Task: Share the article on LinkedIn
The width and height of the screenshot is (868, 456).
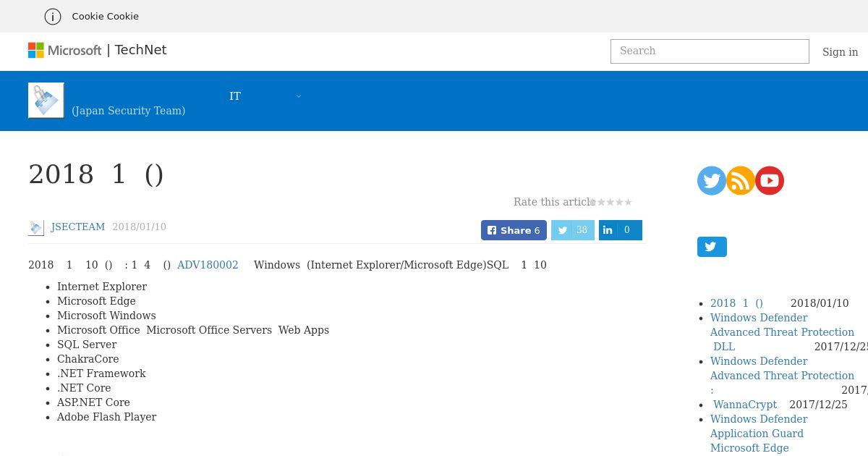Action: coord(621,230)
